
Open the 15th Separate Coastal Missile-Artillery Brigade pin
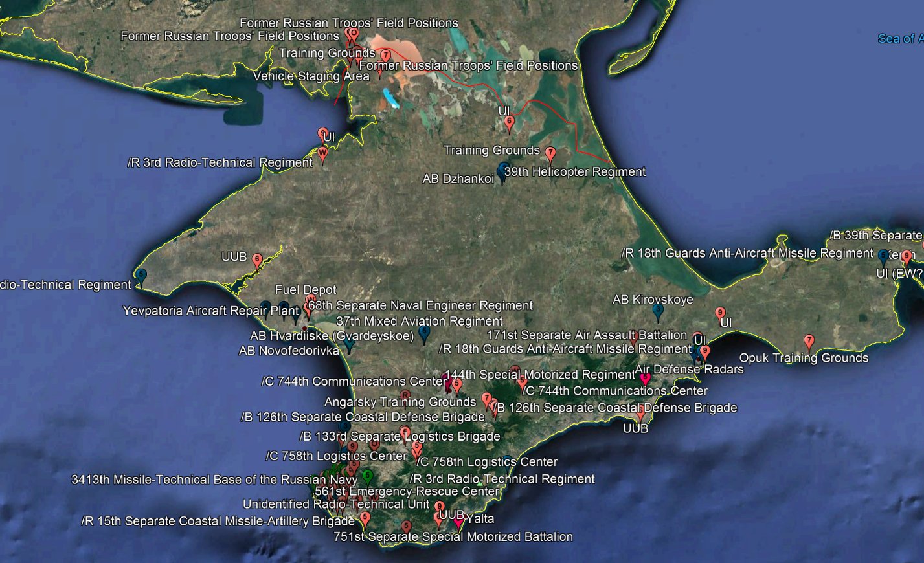[x=365, y=518]
